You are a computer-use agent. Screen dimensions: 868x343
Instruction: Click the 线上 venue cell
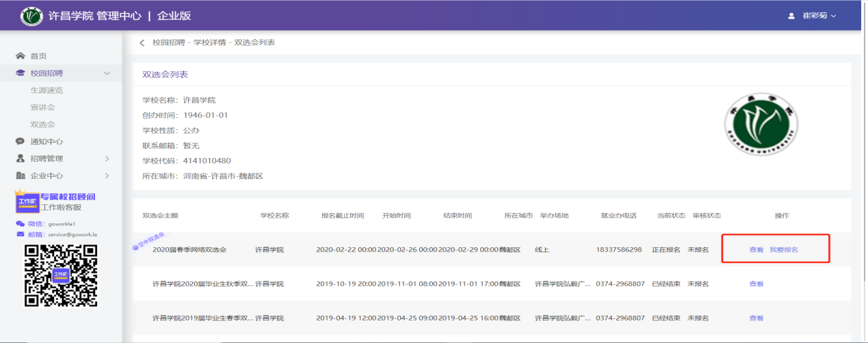[x=542, y=249]
